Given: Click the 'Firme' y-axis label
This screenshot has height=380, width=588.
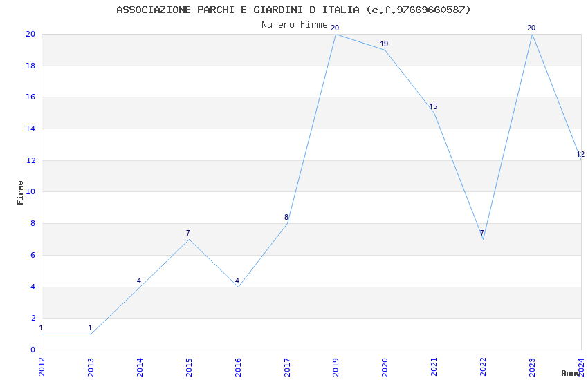Looking at the screenshot, I should pyautogui.click(x=20, y=193).
